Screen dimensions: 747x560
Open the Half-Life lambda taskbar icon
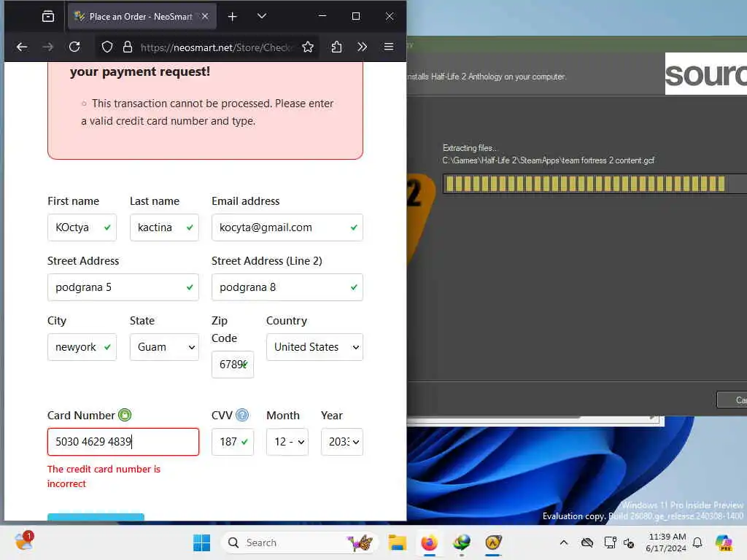tap(494, 542)
